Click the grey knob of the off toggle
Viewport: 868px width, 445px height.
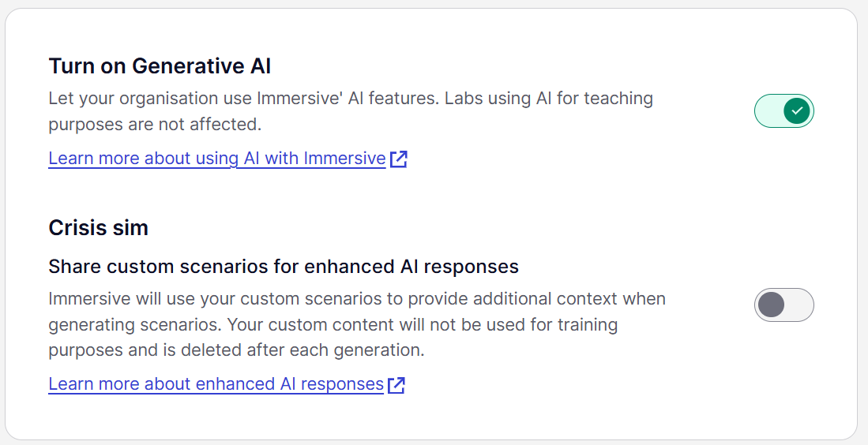coord(771,305)
